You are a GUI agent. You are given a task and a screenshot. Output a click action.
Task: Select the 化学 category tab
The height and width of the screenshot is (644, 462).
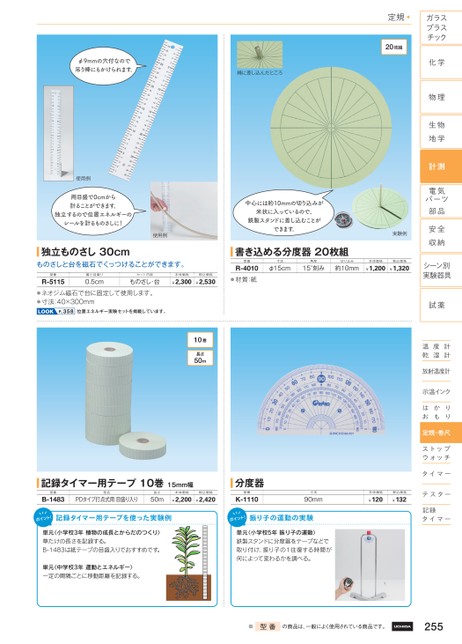[x=441, y=62]
